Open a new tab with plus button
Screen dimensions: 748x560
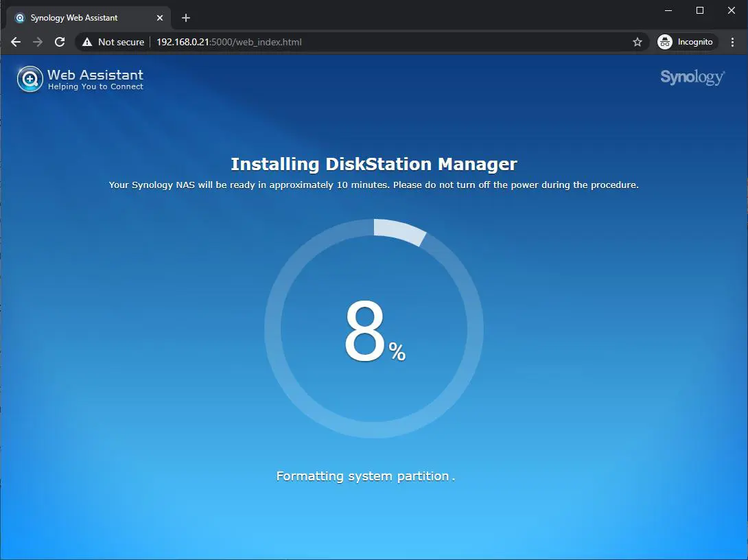[186, 18]
